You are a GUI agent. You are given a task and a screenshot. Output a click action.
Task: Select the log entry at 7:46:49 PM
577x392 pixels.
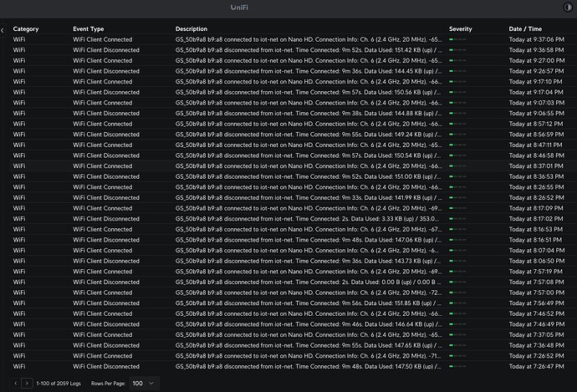tap(293, 324)
